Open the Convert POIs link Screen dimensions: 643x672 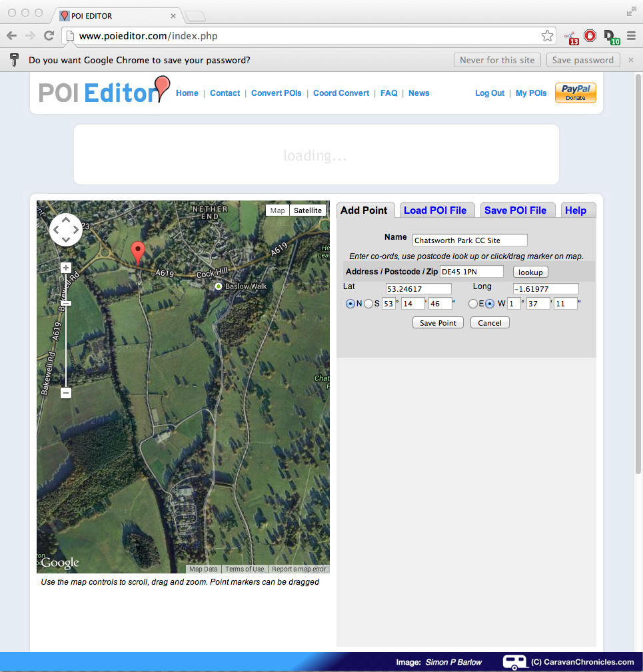[x=276, y=93]
